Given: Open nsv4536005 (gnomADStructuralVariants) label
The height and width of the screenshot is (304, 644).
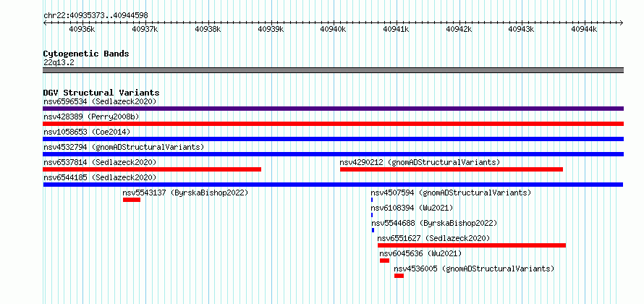Looking at the screenshot, I should tap(474, 269).
